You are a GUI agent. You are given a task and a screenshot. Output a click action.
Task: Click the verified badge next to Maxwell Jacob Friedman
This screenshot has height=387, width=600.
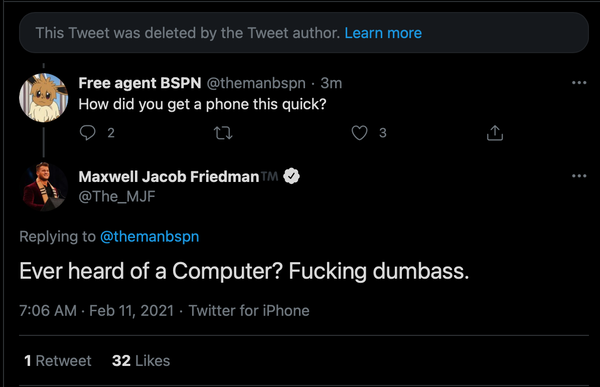292,176
